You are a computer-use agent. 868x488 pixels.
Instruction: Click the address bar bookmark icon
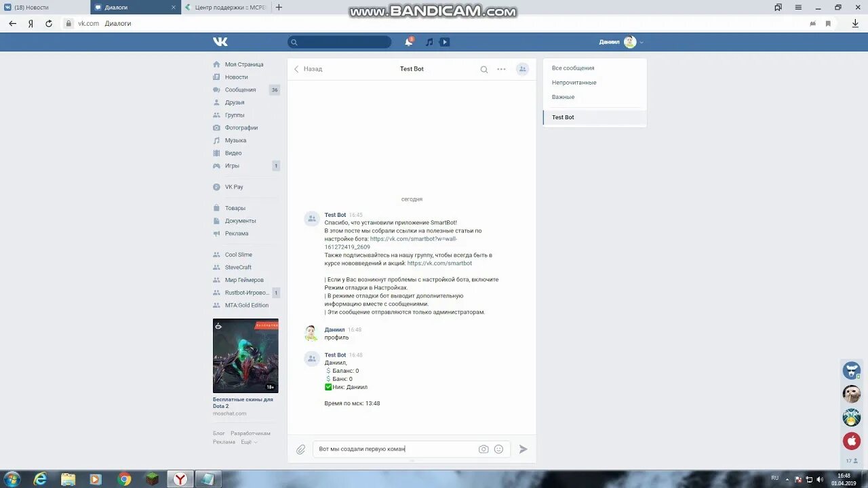coord(828,23)
